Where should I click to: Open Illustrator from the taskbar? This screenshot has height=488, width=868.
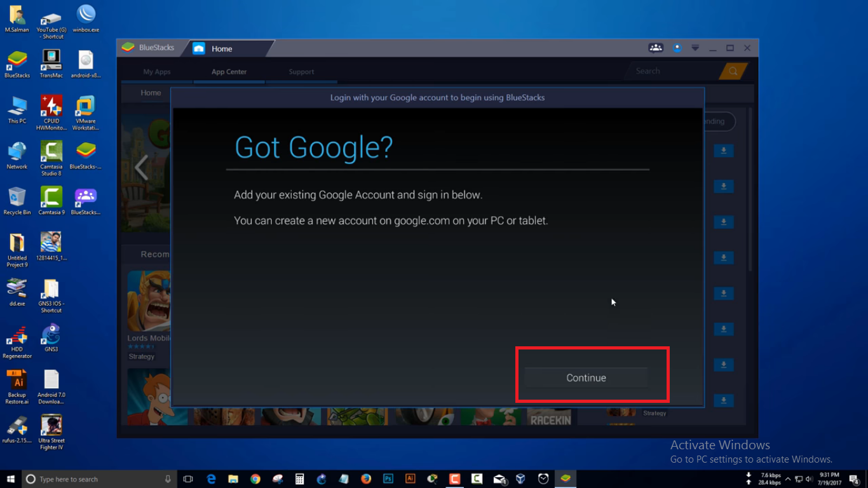pyautogui.click(x=410, y=479)
